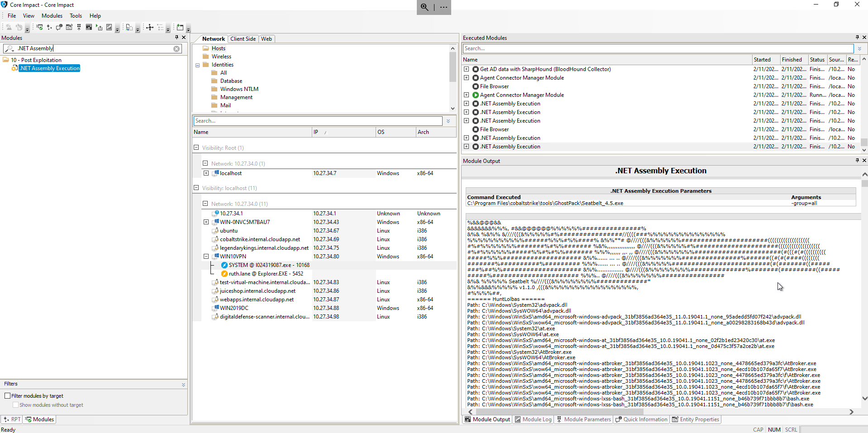The width and height of the screenshot is (868, 433).
Task: Close the Executed Modules panel
Action: (864, 38)
